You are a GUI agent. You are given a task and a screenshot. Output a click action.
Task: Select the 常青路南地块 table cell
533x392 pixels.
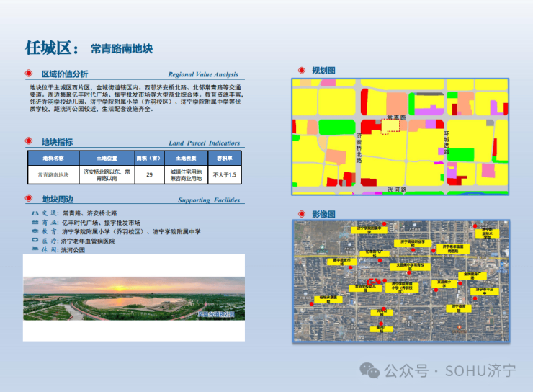coord(53,175)
